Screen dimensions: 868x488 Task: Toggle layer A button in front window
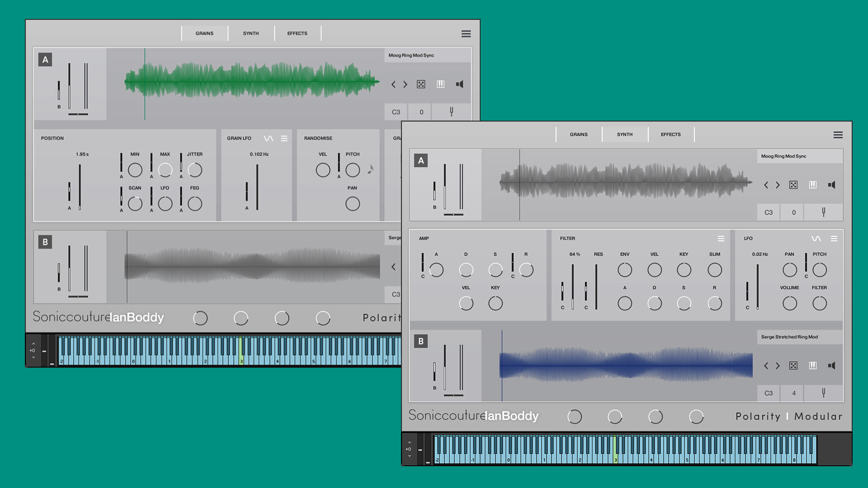pos(421,160)
